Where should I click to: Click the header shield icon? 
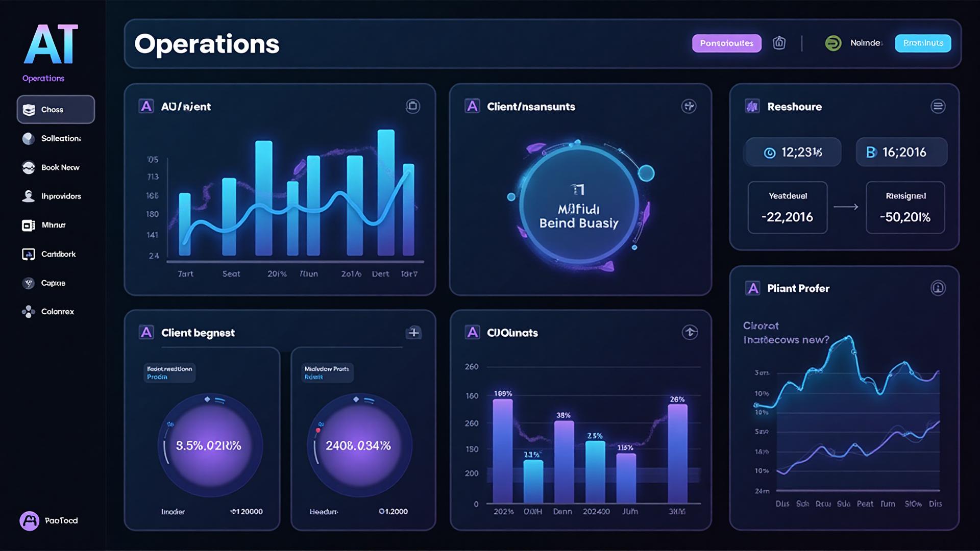tap(779, 43)
